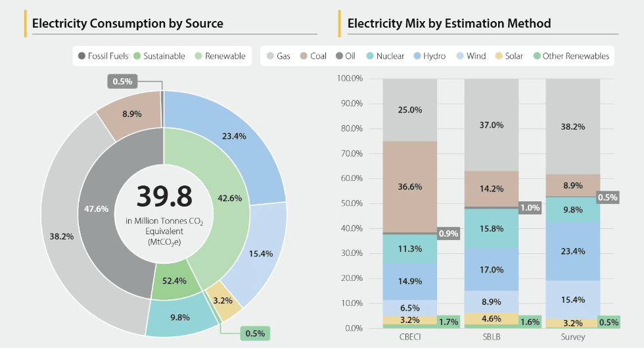
Task: Click the Electricity Mix by Estimation Method heading
Action: click(449, 24)
